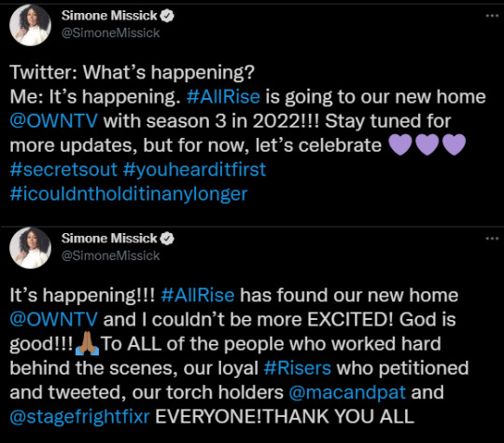This screenshot has height=443, width=504.
Task: Open the @stagefrightfixr mention
Action: [79, 416]
